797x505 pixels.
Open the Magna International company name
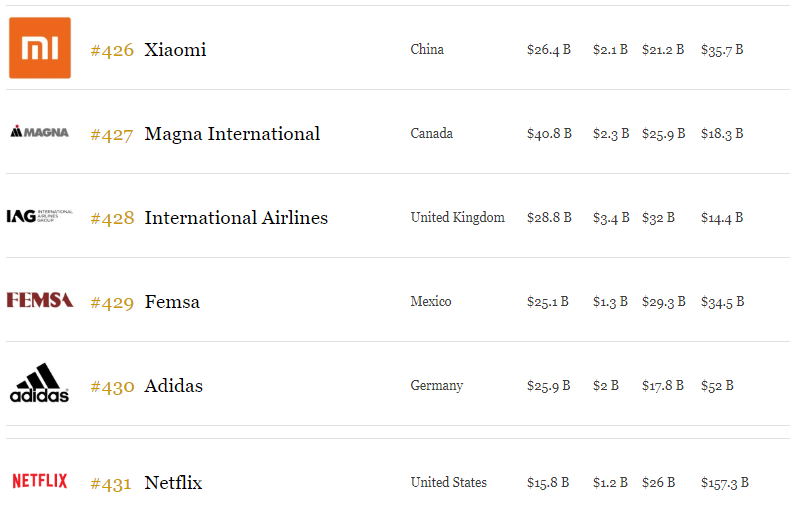click(x=232, y=134)
